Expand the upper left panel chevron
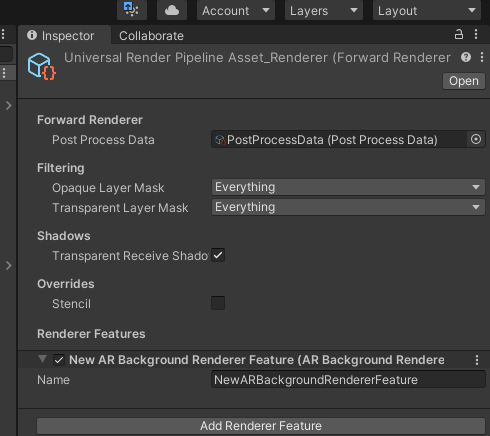490x436 pixels. pos(9,106)
